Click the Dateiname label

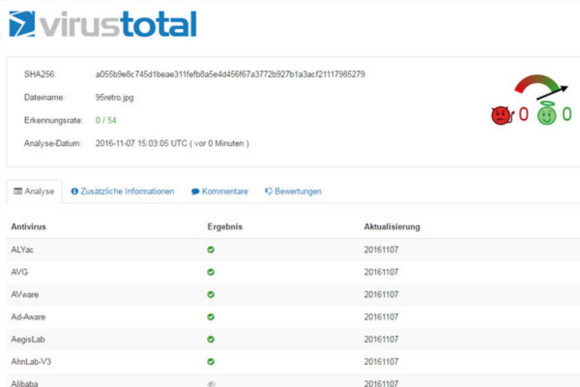pyautogui.click(x=44, y=98)
